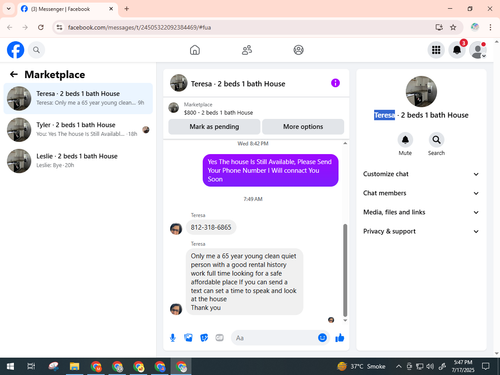Open the Groups icon in top navigation
Viewport: 500px width, 375px height.
pos(298,50)
